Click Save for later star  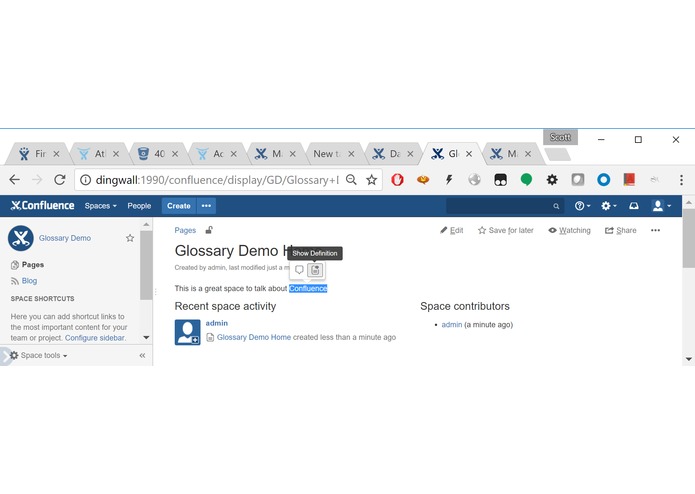(506, 230)
